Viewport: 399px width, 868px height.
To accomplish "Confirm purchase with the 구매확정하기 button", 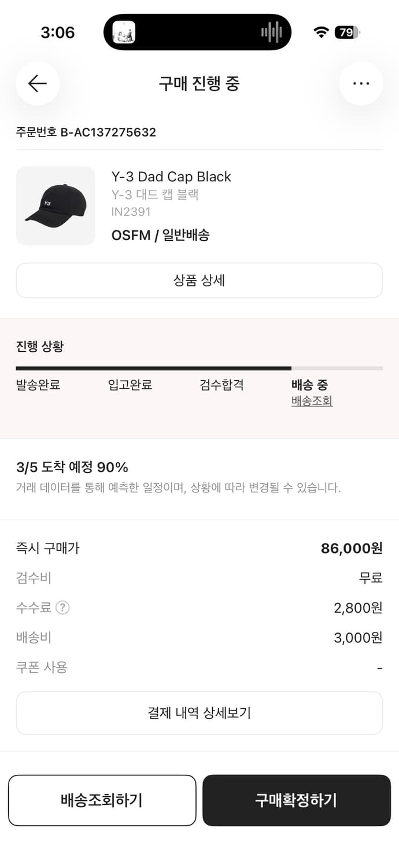I will tap(297, 800).
